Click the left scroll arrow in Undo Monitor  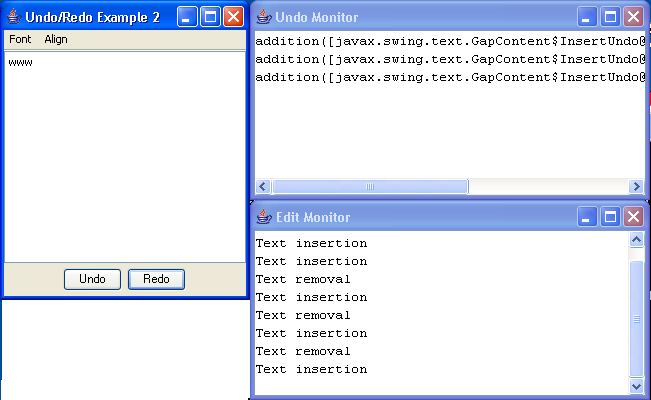(262, 187)
